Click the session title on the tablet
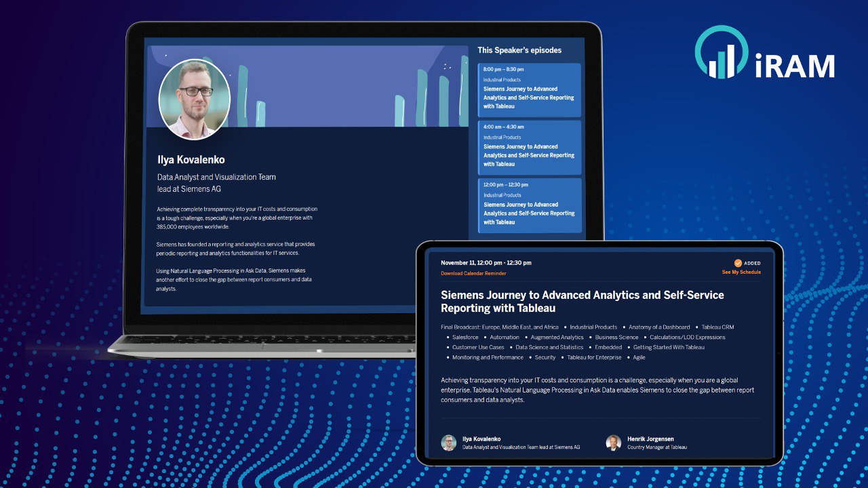The width and height of the screenshot is (868, 488). pyautogui.click(x=583, y=302)
